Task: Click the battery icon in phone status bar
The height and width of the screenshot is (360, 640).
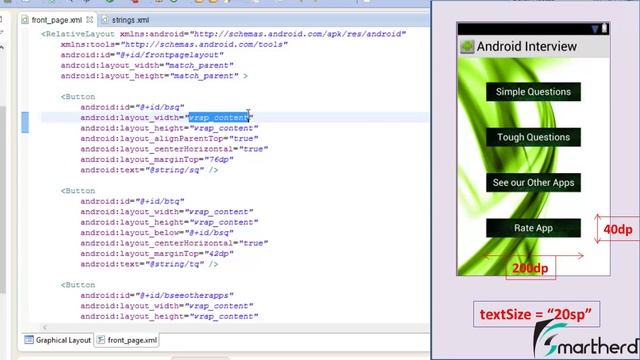Action: [x=604, y=29]
